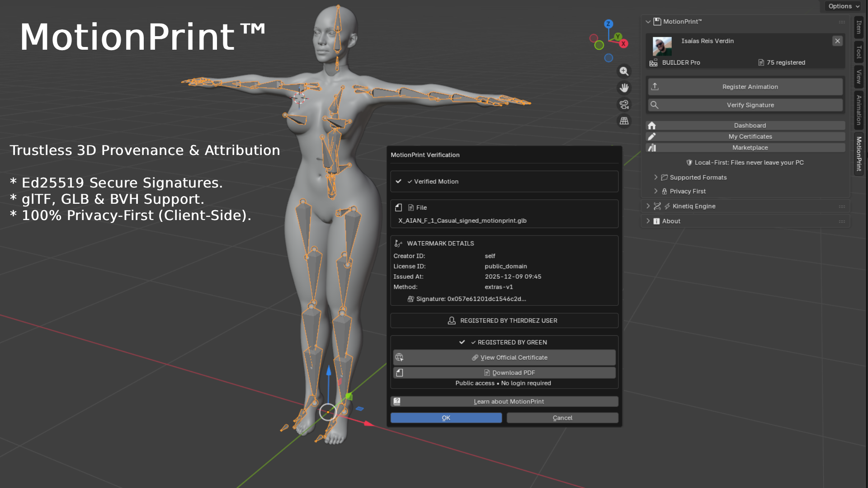Click the fingerprint signature icon in verification dialog

pos(411,299)
